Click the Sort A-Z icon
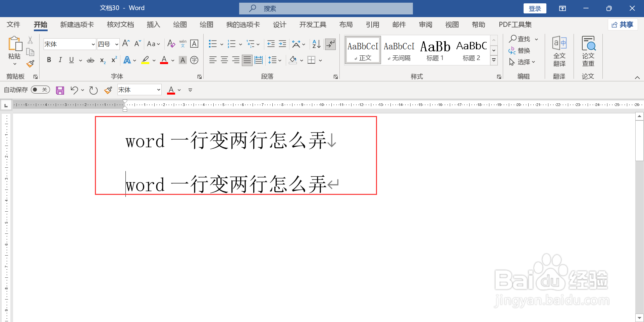 click(x=316, y=44)
